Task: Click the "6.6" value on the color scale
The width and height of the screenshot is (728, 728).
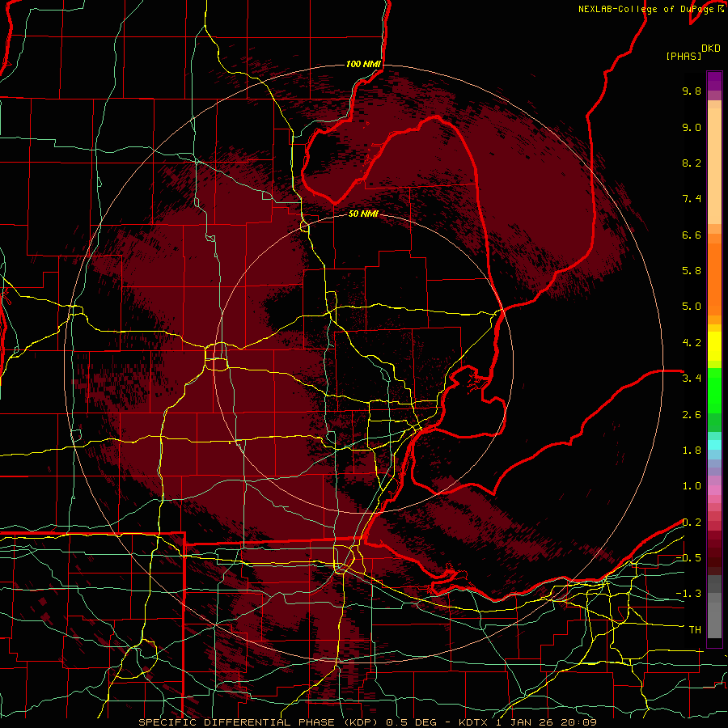Action: point(692,235)
